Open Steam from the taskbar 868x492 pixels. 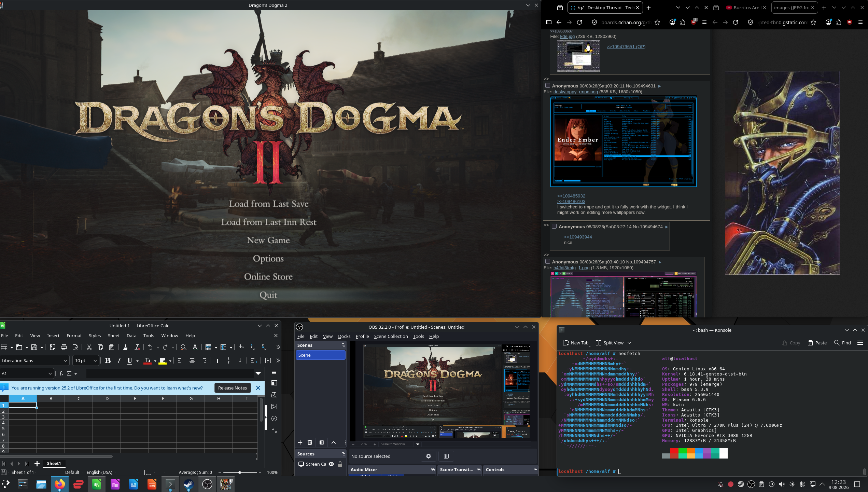pos(188,484)
